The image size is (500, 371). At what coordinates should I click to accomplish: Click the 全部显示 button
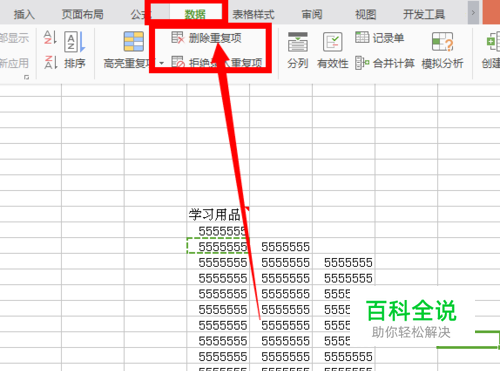tap(14, 38)
